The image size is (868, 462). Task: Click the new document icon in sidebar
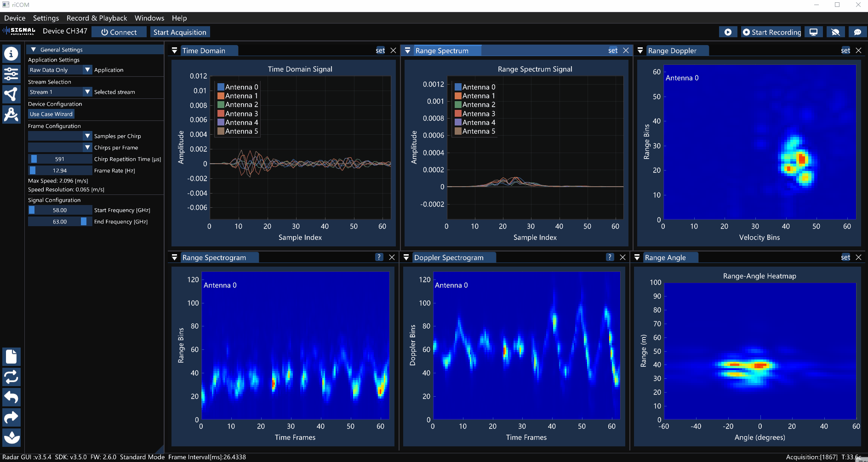point(11,357)
